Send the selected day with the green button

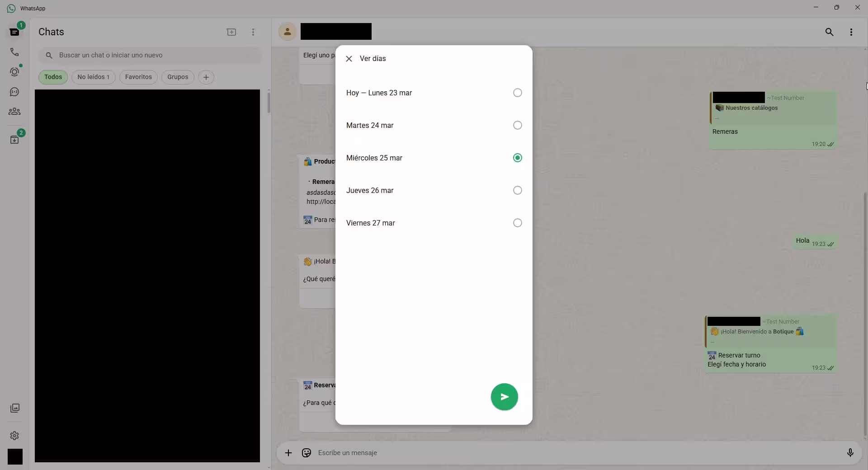point(504,397)
